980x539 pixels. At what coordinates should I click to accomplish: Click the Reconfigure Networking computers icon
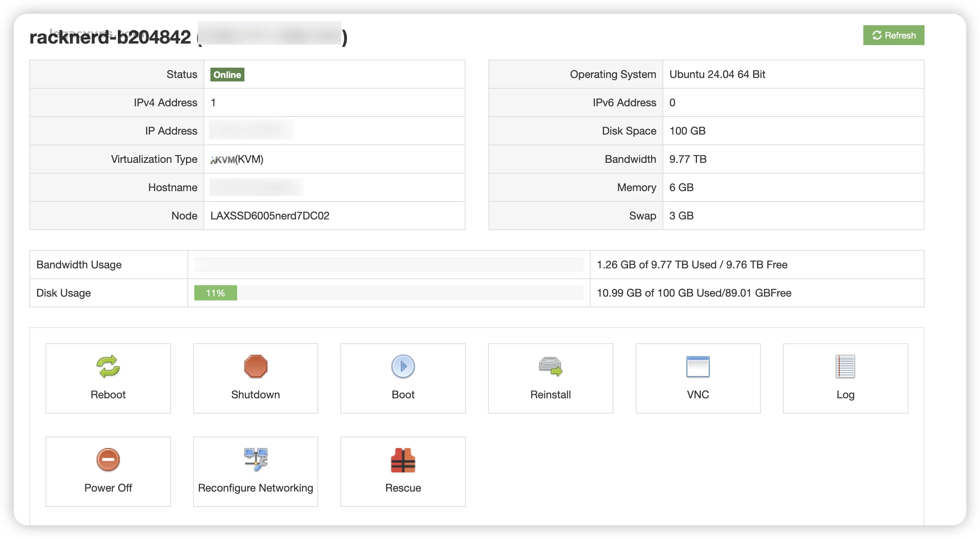click(256, 459)
